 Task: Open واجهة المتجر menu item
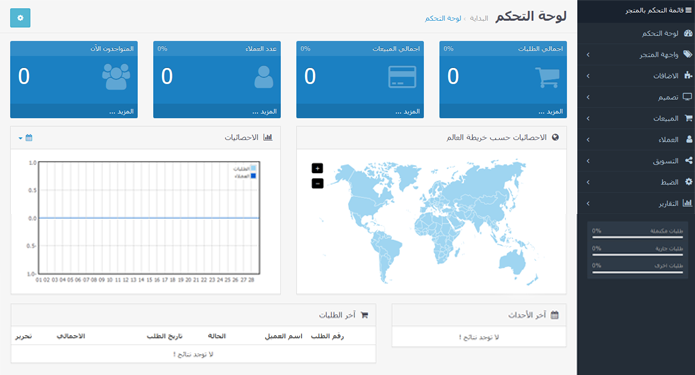click(x=636, y=55)
